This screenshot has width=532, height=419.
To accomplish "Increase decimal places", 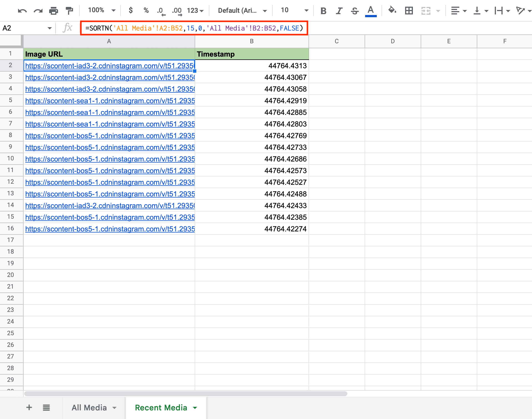I will (177, 11).
